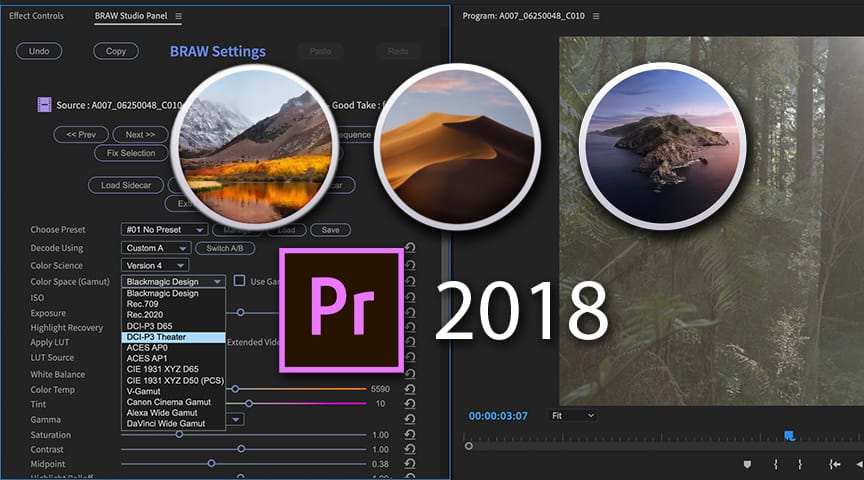Click the reset arrow for Saturation
The image size is (864, 480).
(x=410, y=435)
